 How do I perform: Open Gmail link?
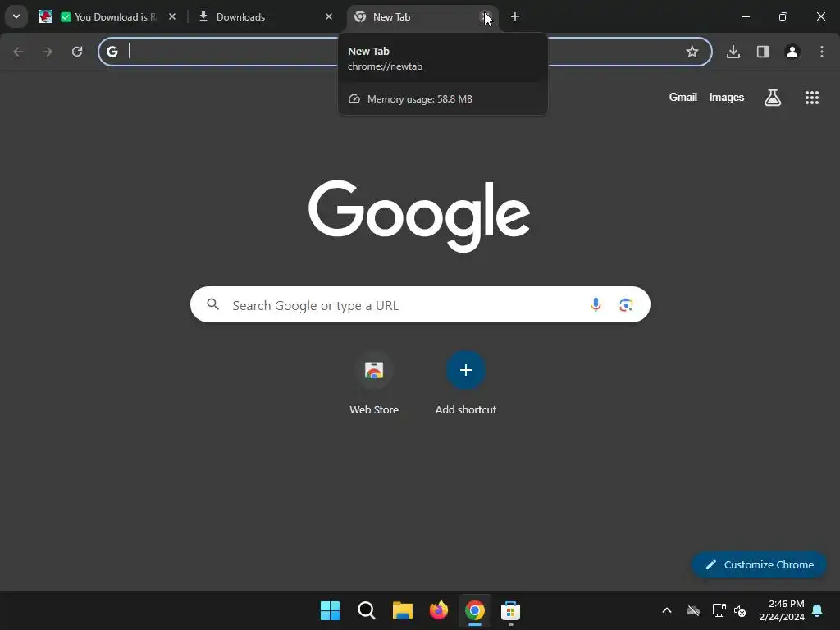683,97
